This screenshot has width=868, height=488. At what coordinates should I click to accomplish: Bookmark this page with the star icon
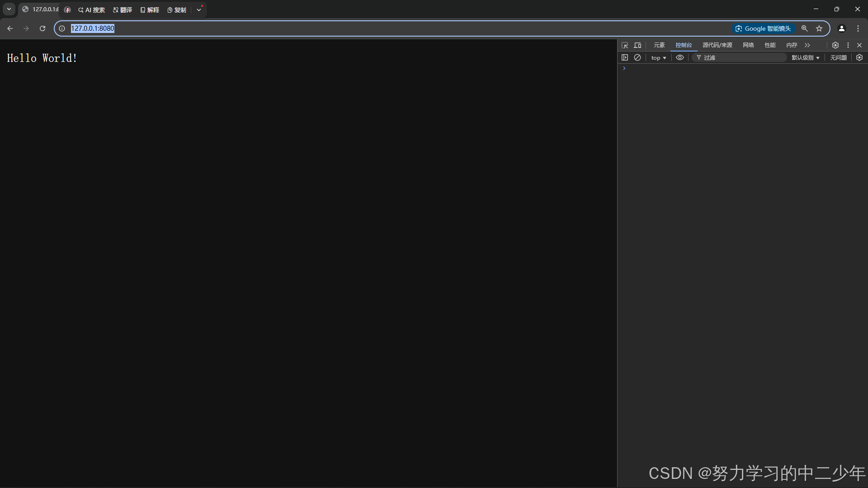pyautogui.click(x=819, y=28)
